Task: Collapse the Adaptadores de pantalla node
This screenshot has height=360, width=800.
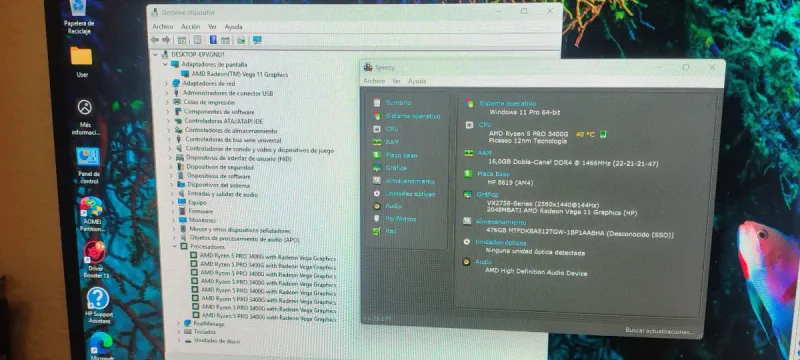Action: click(x=165, y=64)
